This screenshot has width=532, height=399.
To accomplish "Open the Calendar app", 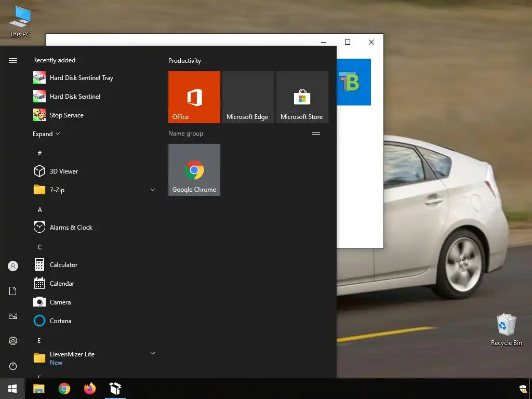I will [x=95, y=283].
